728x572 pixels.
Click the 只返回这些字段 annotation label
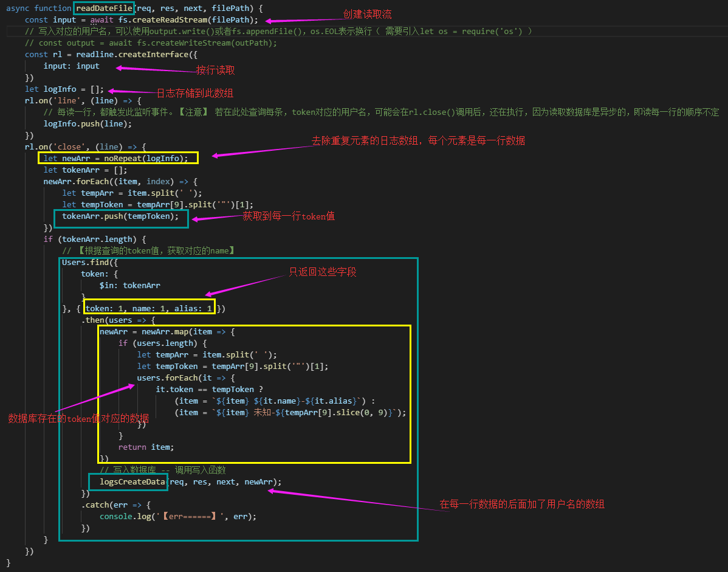[x=321, y=272]
